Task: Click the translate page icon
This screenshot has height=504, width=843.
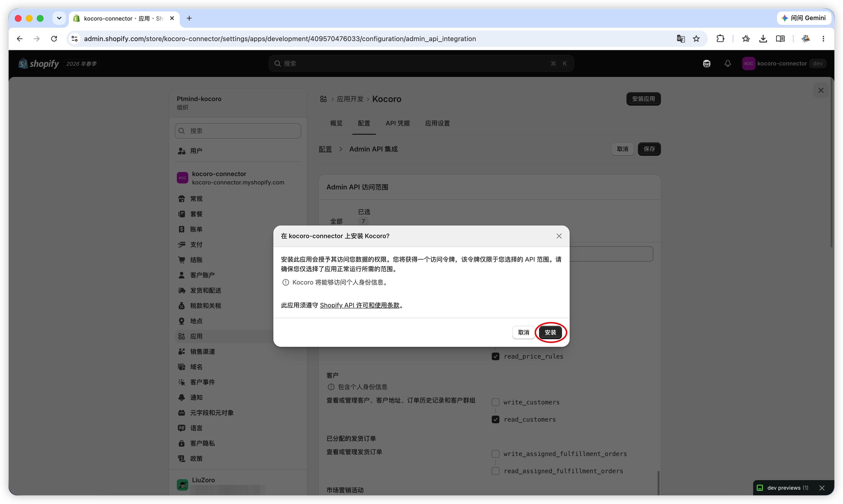Action: pos(681,39)
